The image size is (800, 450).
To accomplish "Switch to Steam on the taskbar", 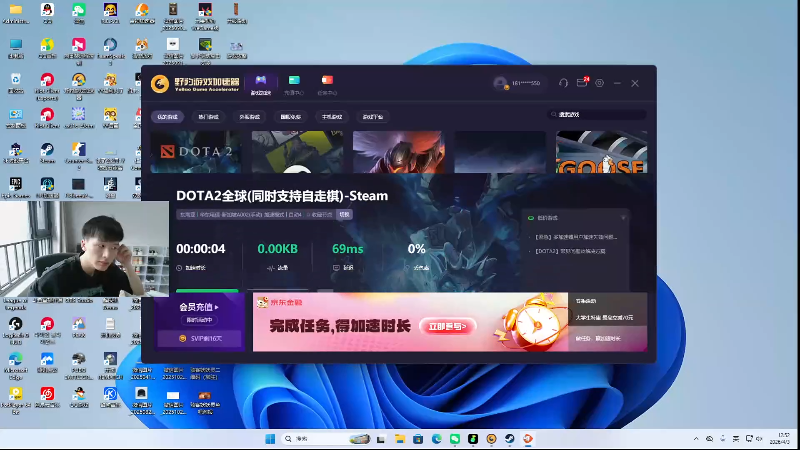I will click(509, 439).
